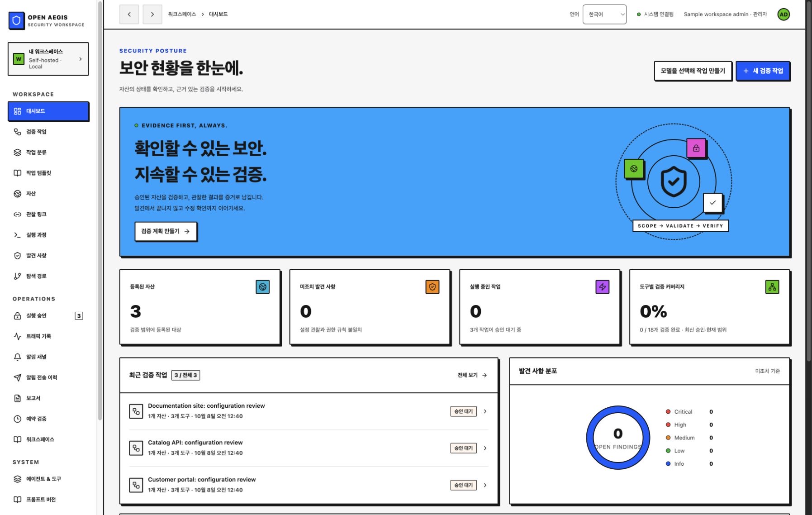The image size is (812, 515).
Task: Click the 워크스페이스 item under Operations
Action: coord(48,439)
